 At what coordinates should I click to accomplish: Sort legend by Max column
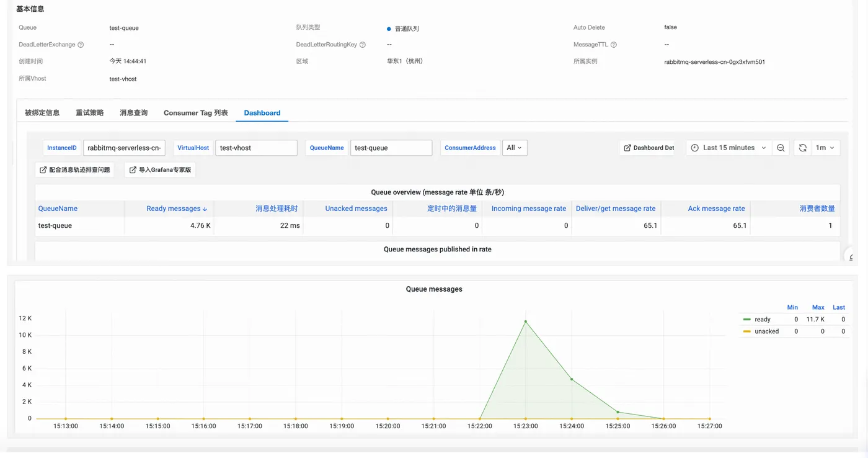point(818,307)
